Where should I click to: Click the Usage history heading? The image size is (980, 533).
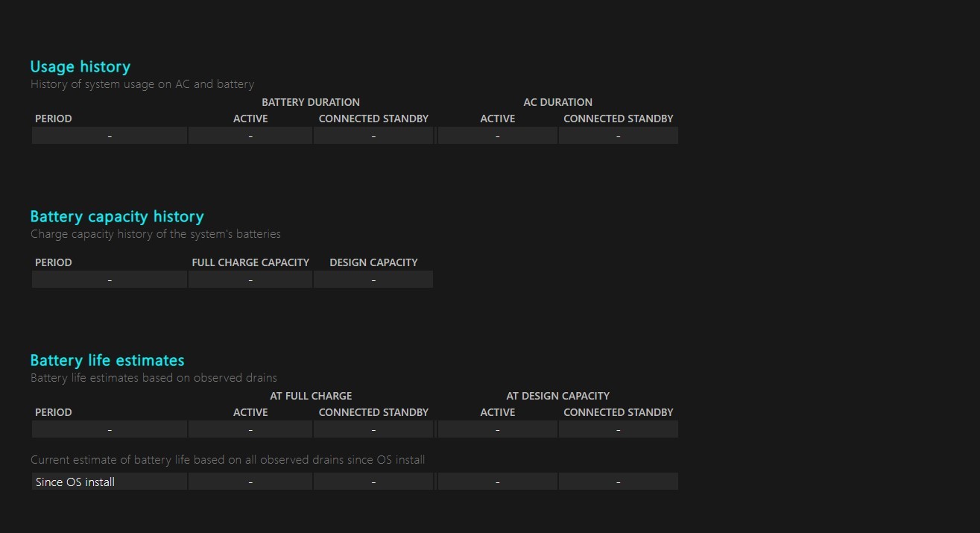coord(80,66)
